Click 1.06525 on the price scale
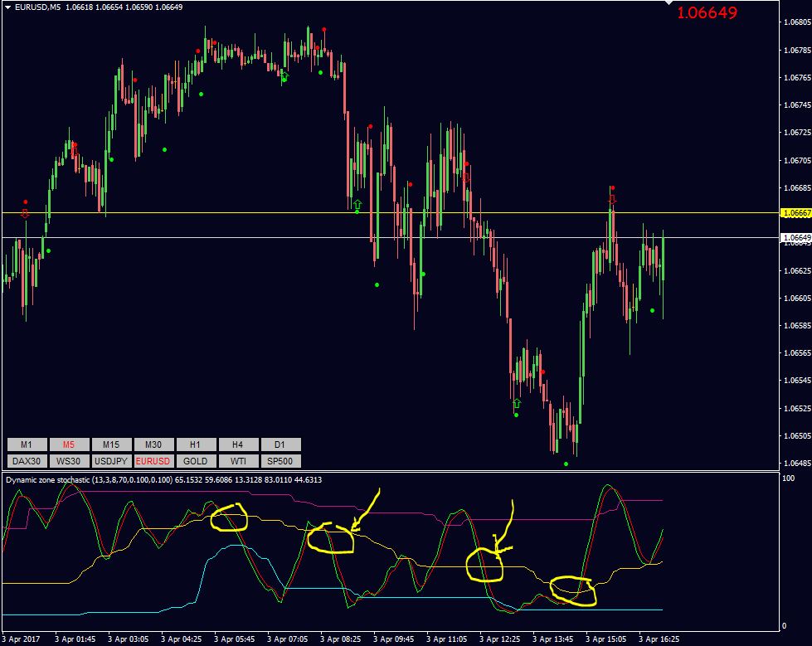The width and height of the screenshot is (812, 646). (798, 408)
